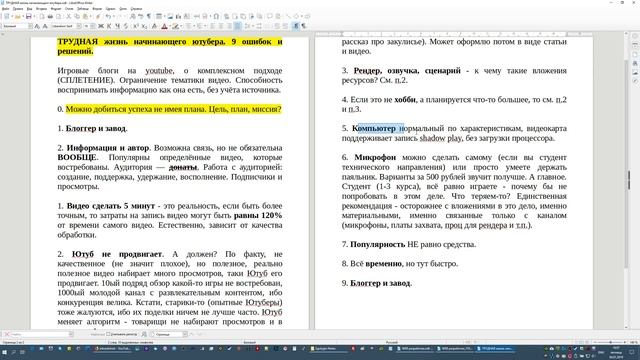Screen dimensions: 640x360
Task: Export the document directly as PDF
Action: point(42,16)
